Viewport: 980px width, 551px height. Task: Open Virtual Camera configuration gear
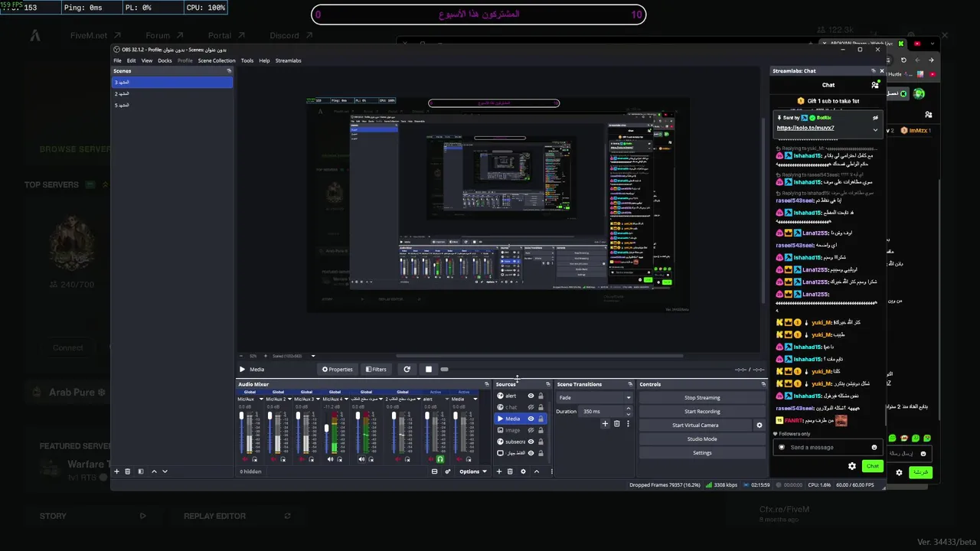(x=759, y=425)
